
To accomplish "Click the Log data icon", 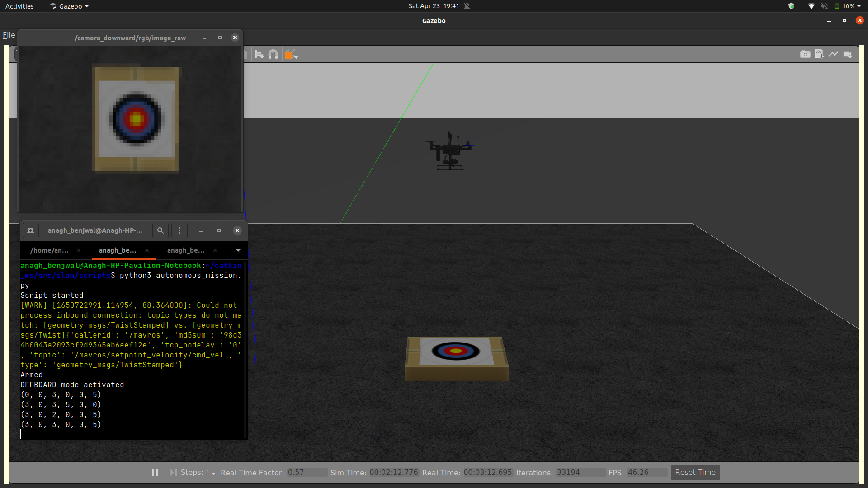I will (819, 54).
